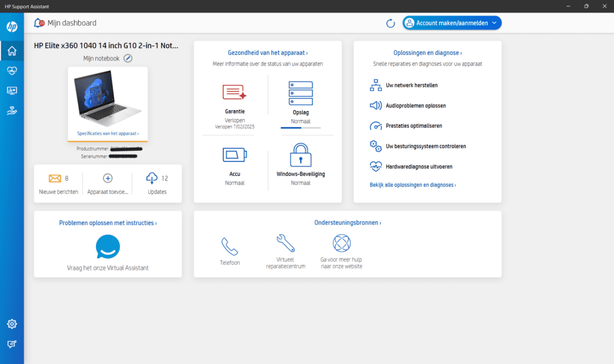
Task: Click the Updates label under cloud icon
Action: (x=157, y=192)
